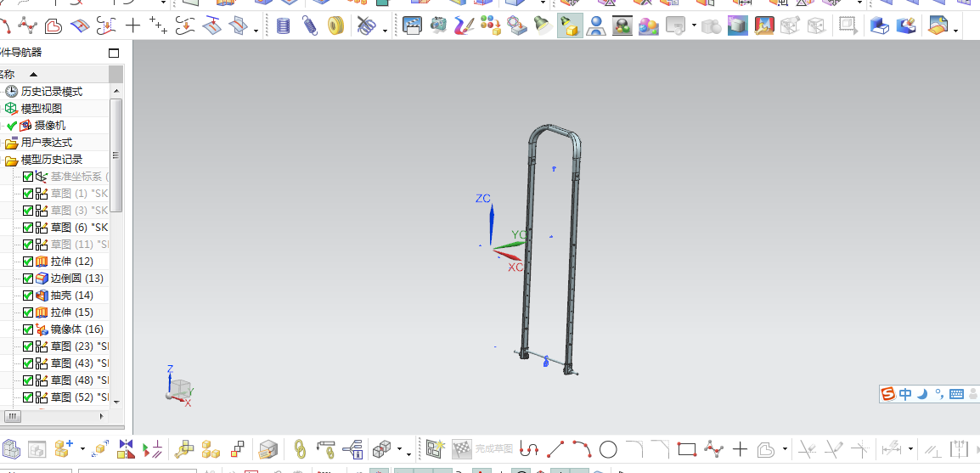Open dropdown arrow after curve toolbar icons
Screen dimensions: 980x473
click(256, 30)
